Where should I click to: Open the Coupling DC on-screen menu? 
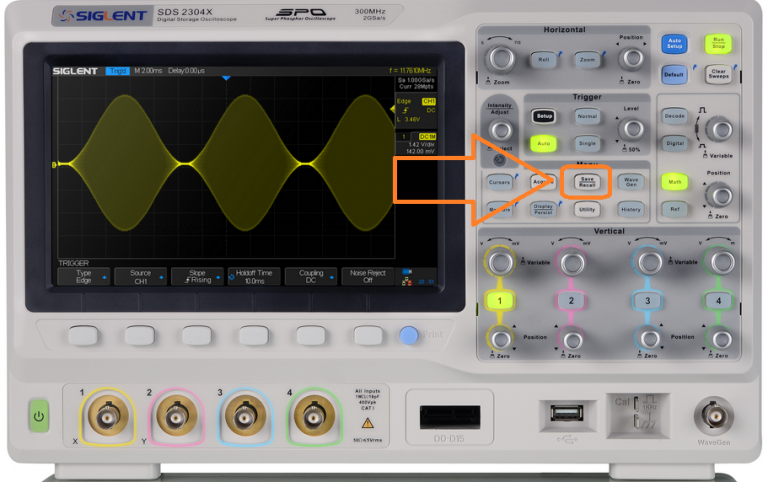pyautogui.click(x=311, y=277)
